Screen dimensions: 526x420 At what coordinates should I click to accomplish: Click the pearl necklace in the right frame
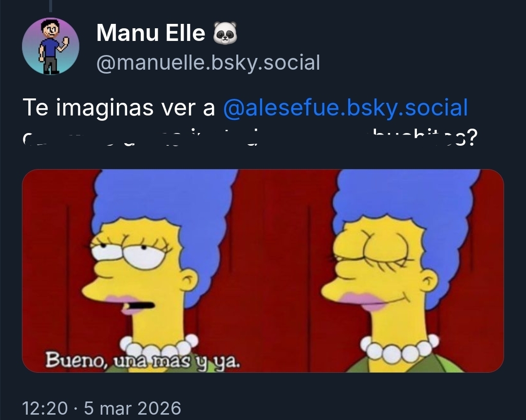[399, 349]
